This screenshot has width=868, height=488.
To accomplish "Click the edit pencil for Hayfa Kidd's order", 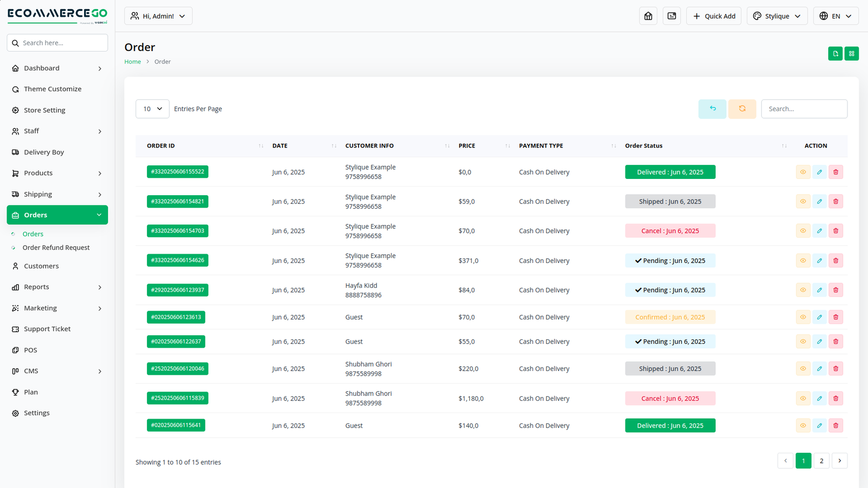I will (819, 290).
